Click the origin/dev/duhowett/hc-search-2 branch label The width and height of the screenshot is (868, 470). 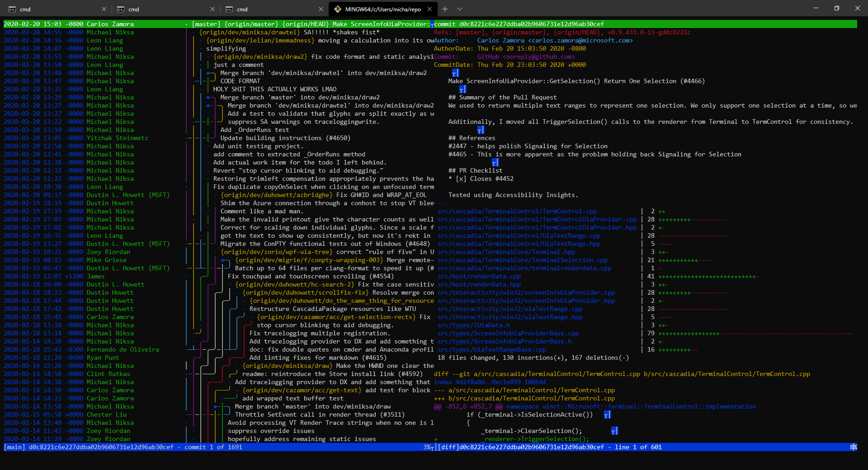click(x=295, y=284)
